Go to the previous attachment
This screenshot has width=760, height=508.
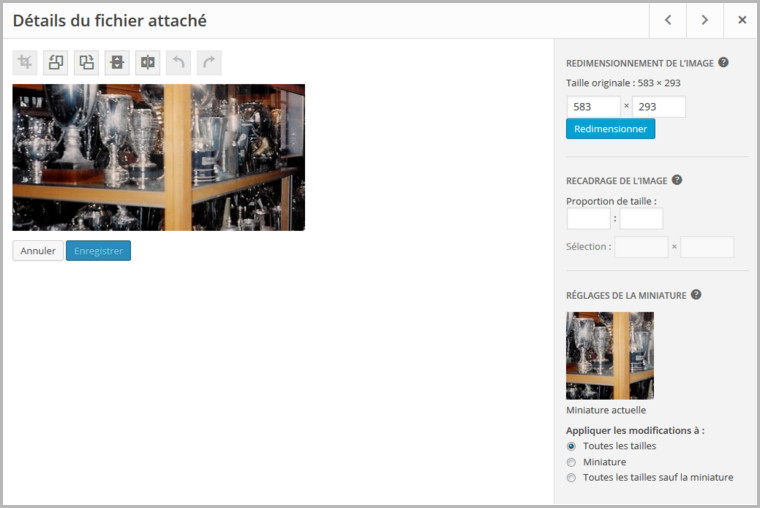point(668,20)
